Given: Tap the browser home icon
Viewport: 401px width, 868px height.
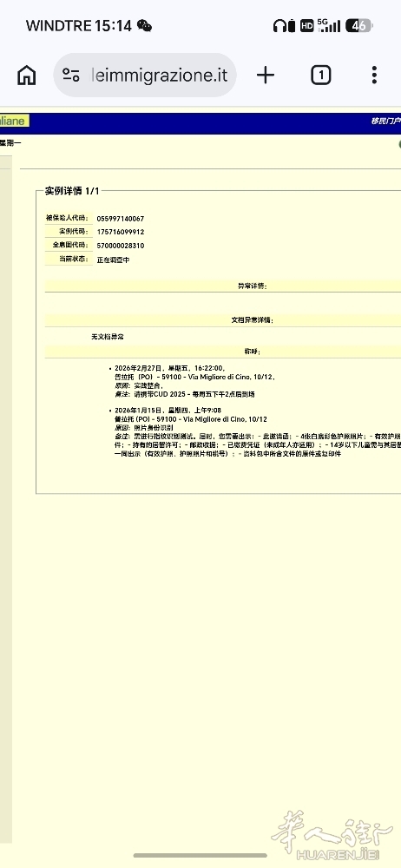Looking at the screenshot, I should click(x=27, y=75).
